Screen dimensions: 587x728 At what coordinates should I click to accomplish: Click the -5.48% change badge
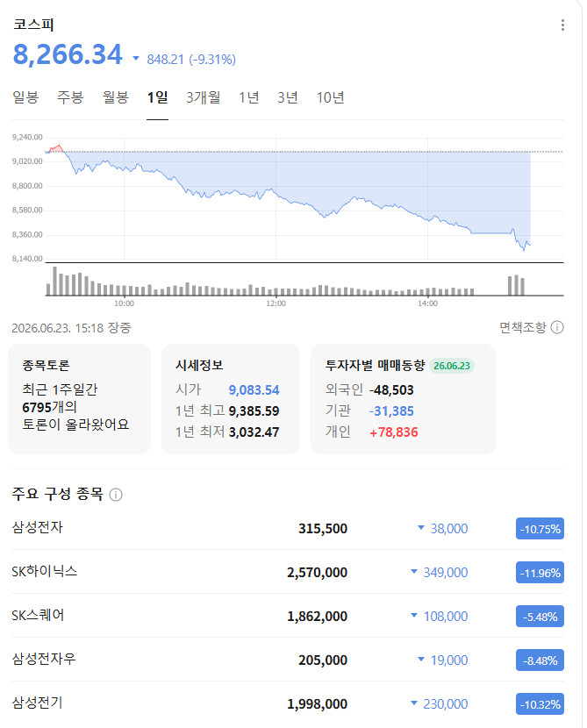pyautogui.click(x=540, y=617)
